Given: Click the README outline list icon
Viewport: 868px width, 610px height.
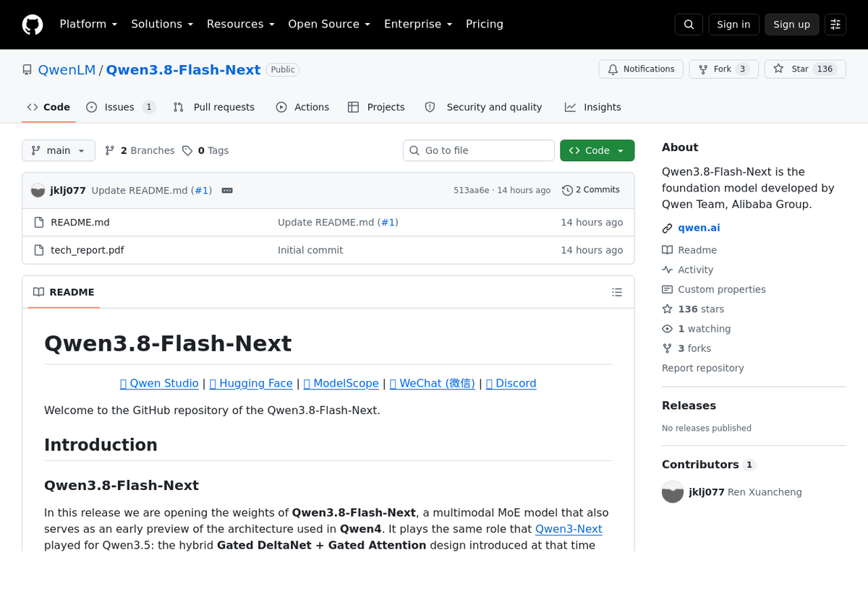Looking at the screenshot, I should 617,292.
